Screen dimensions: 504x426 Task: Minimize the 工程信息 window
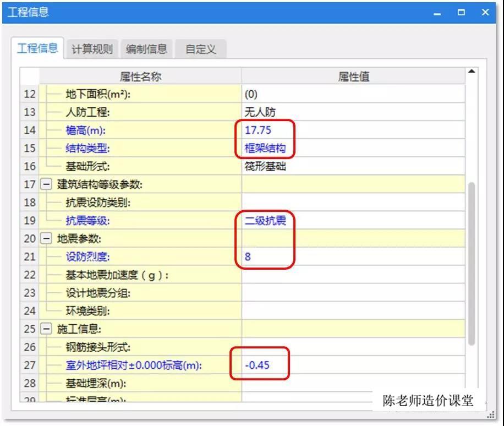[437, 13]
